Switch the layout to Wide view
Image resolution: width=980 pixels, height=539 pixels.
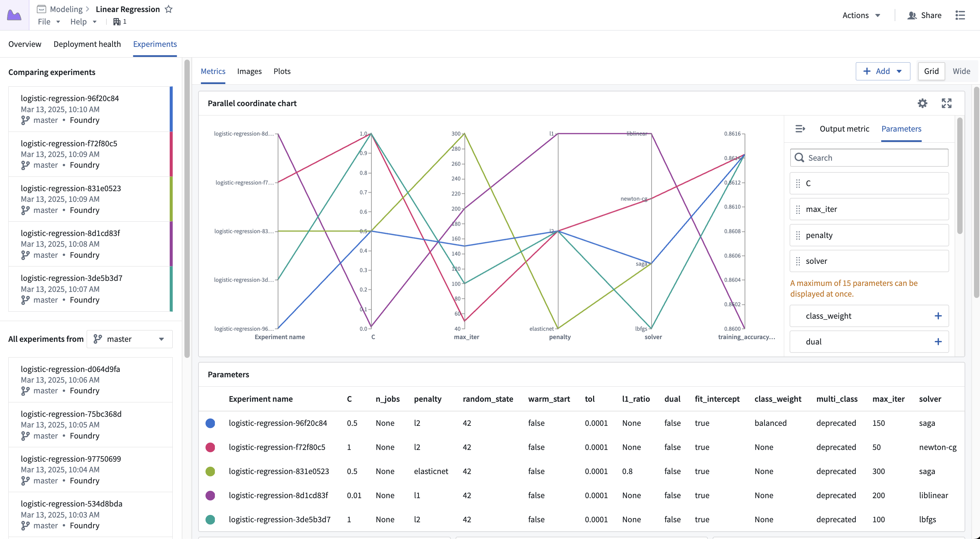961,71
